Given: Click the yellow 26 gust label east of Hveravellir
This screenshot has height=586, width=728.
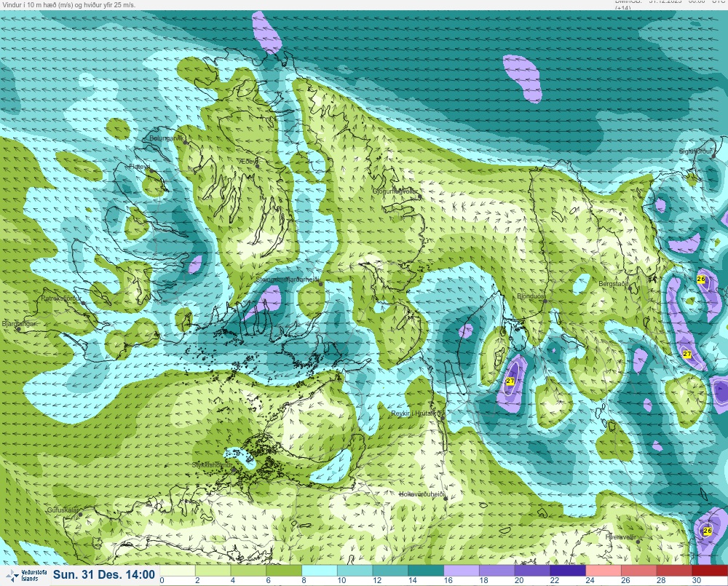Looking at the screenshot, I should [x=708, y=530].
